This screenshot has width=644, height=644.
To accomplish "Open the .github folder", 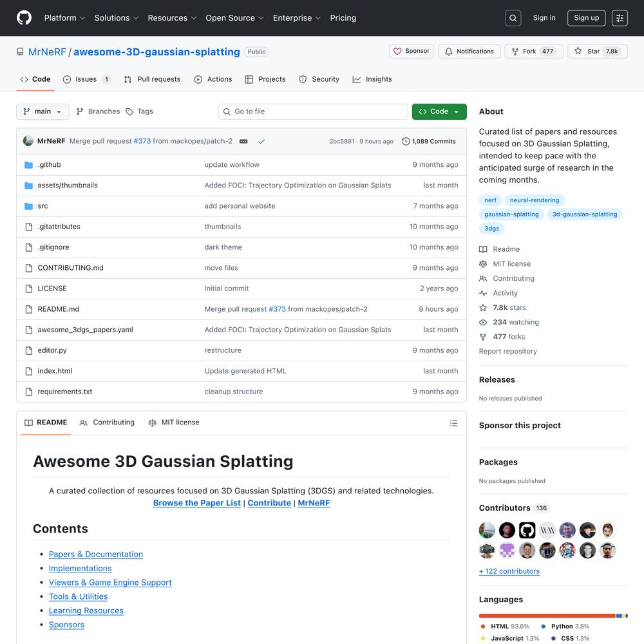I will 50,165.
